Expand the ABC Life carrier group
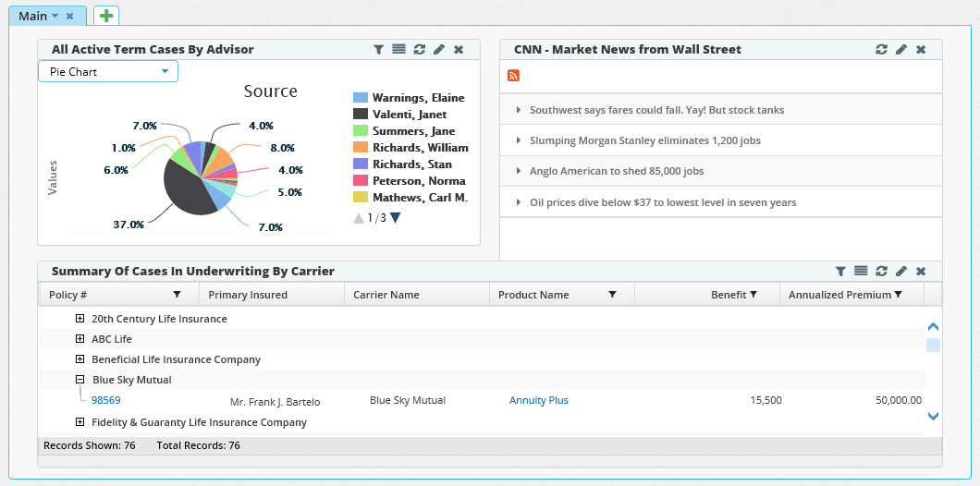This screenshot has height=486, width=980. [80, 339]
